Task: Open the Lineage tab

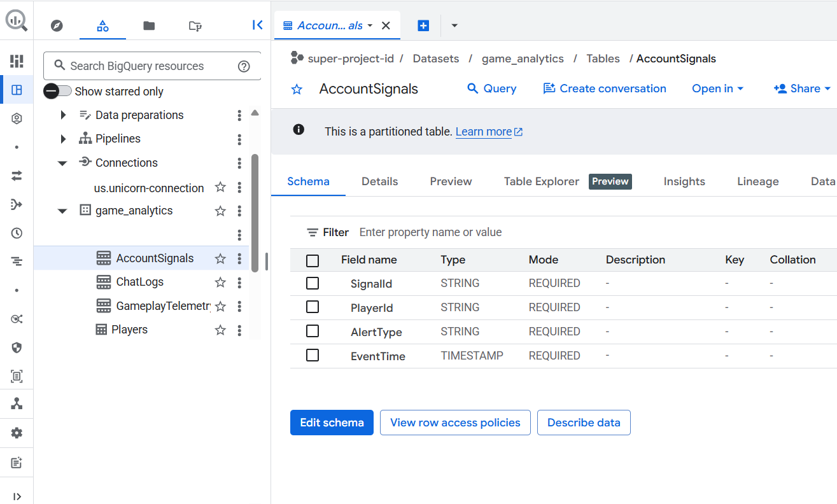Action: tap(757, 181)
